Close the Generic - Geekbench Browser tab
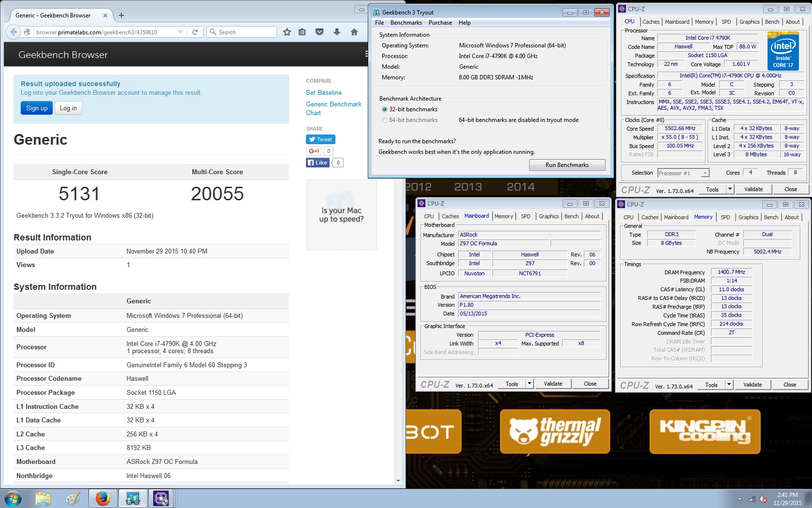The height and width of the screenshot is (508, 812). point(105,15)
